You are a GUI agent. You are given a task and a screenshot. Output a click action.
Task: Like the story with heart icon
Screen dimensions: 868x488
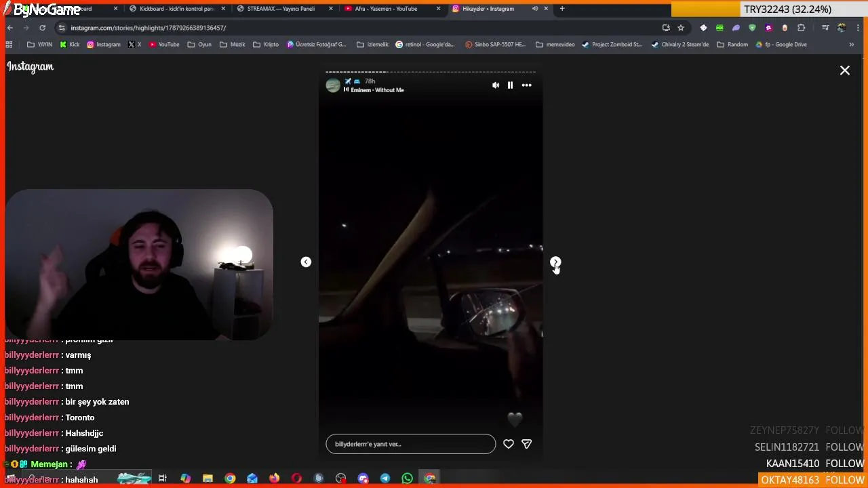click(509, 444)
